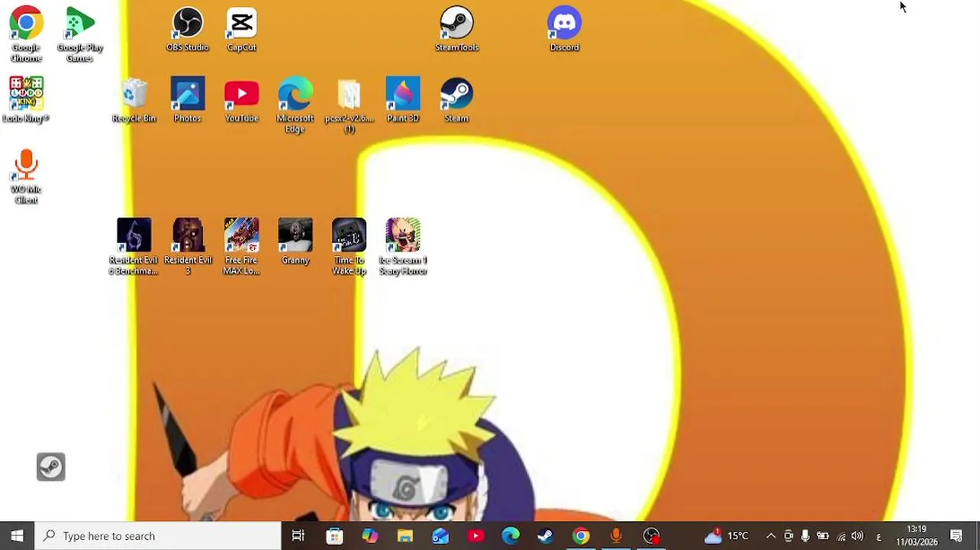Select Ice Scream 1 Scary Horror shortcut

click(403, 247)
